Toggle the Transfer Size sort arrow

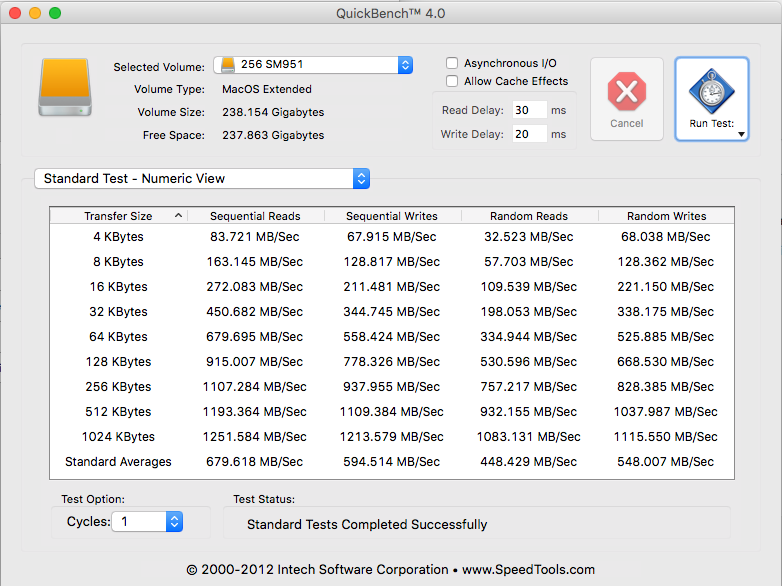pos(178,215)
